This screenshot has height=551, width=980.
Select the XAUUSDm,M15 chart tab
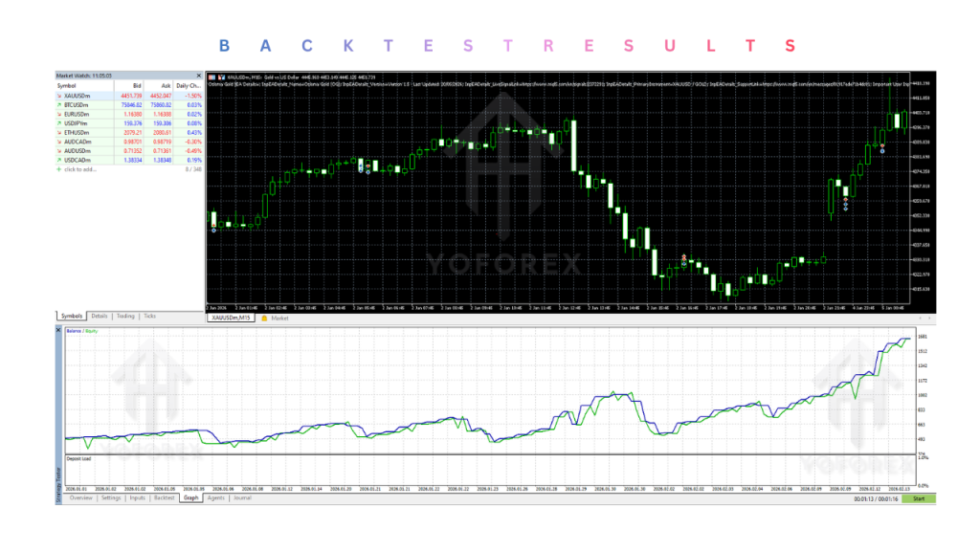pyautogui.click(x=231, y=318)
